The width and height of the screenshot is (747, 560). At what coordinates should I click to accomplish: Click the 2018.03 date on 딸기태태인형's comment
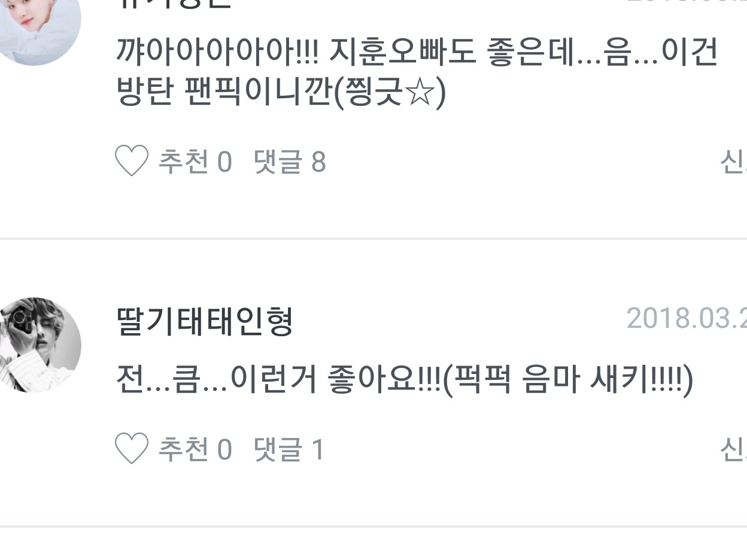[687, 318]
